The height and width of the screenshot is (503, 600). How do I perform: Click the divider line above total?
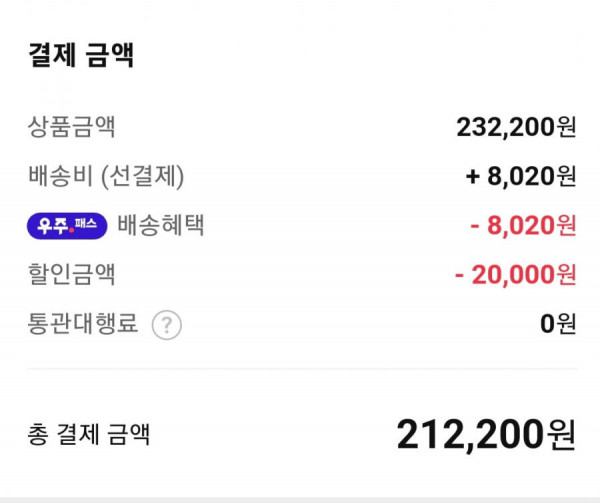tap(302, 369)
